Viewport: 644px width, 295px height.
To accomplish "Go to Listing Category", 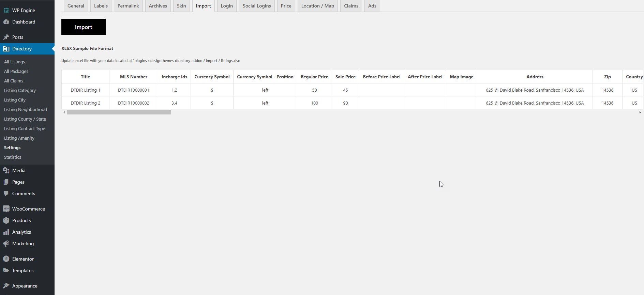I will (x=20, y=90).
